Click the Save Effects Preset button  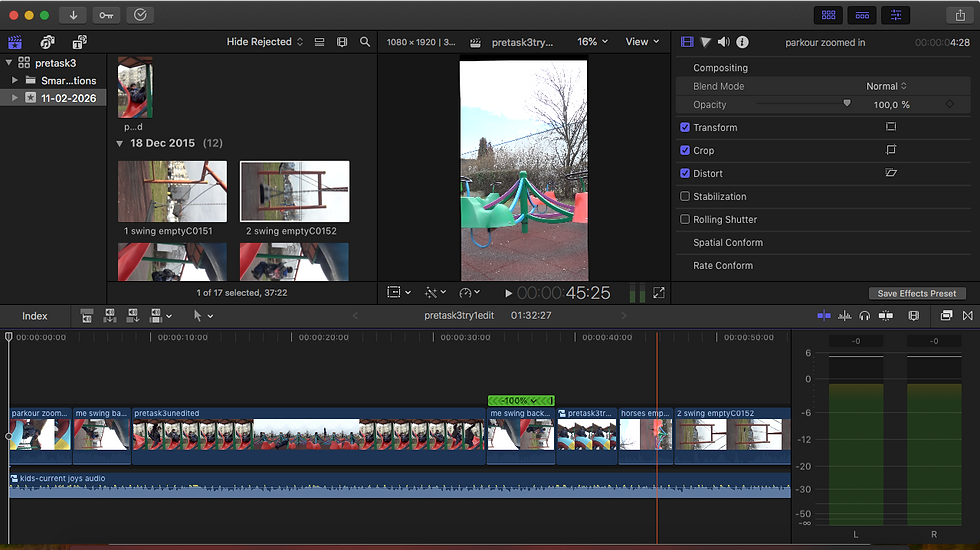(917, 293)
